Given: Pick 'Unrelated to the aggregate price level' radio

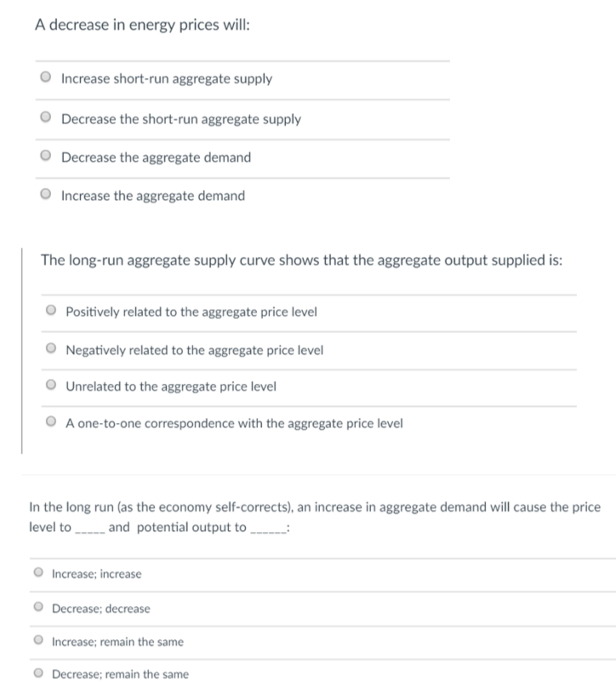Looking at the screenshot, I should coord(52,386).
